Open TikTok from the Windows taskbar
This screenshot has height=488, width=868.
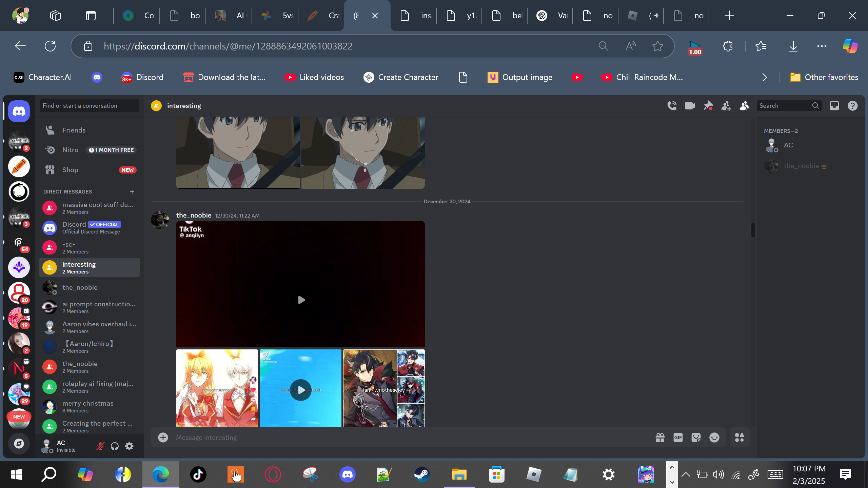tap(198, 474)
